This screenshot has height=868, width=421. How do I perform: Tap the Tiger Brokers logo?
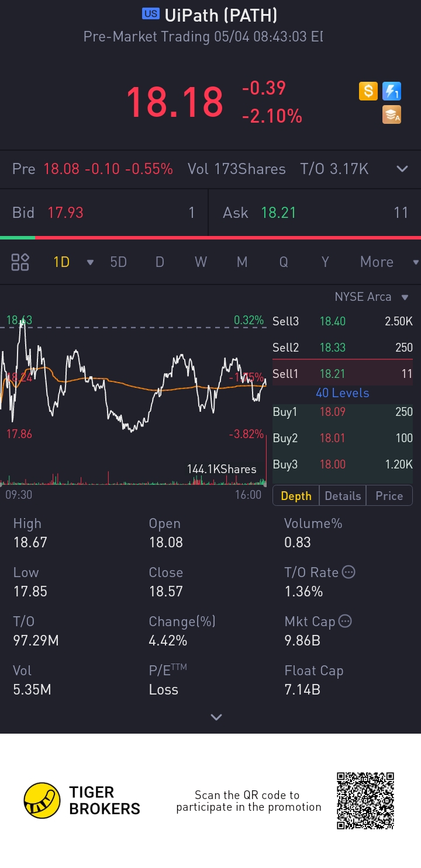pos(82,800)
